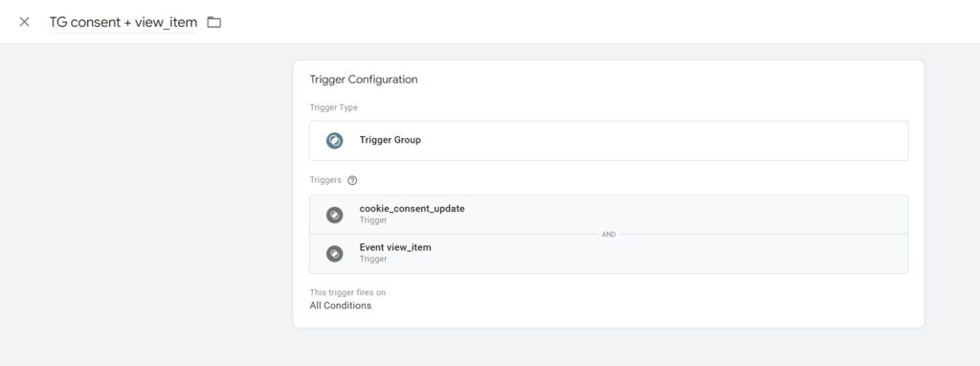Screen dimensions: 980x366
Task: Click the cookie_consent_update trigger icon
Action: 334,215
